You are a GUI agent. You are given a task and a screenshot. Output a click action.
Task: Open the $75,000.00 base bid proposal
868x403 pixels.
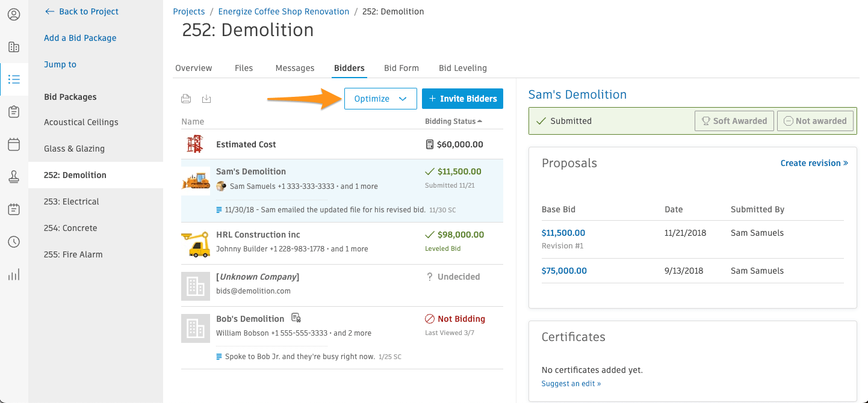point(564,271)
